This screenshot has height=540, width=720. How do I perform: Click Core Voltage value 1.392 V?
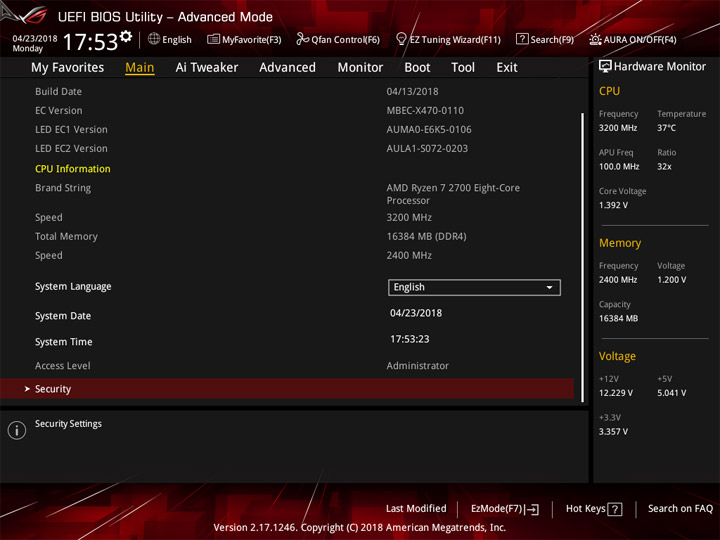pos(613,205)
